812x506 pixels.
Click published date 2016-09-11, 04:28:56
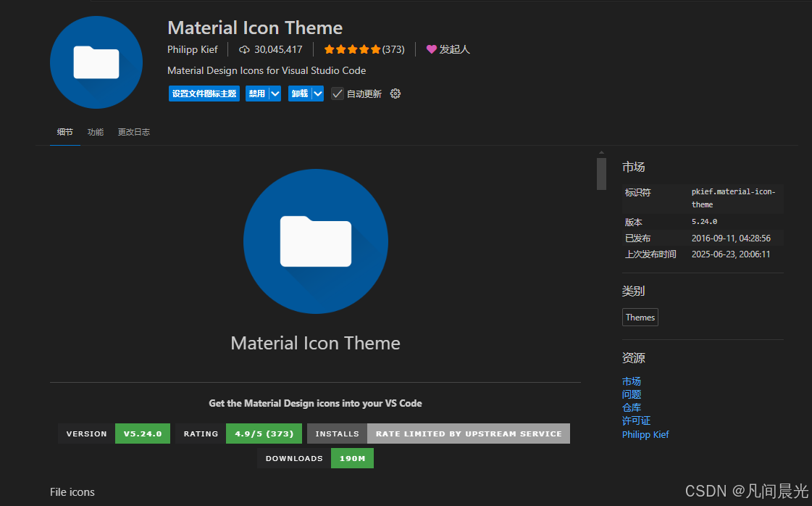pos(731,238)
